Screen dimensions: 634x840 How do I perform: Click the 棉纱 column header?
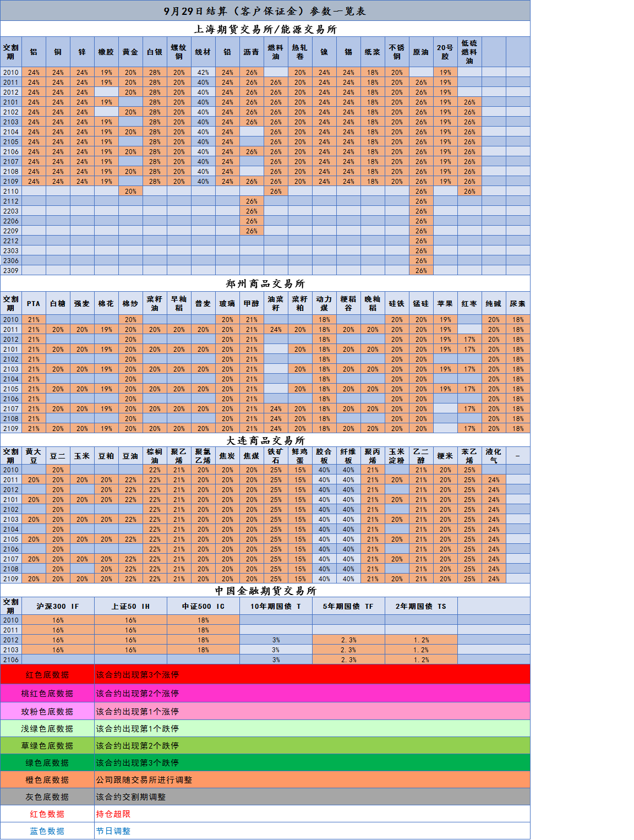[130, 303]
